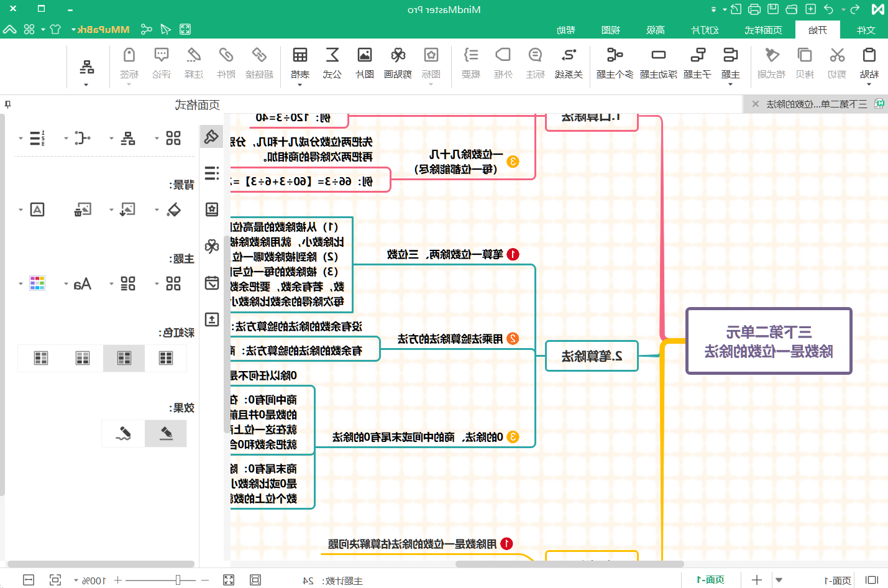Click the print icon in the title bar
The image size is (888, 588).
click(754, 9)
